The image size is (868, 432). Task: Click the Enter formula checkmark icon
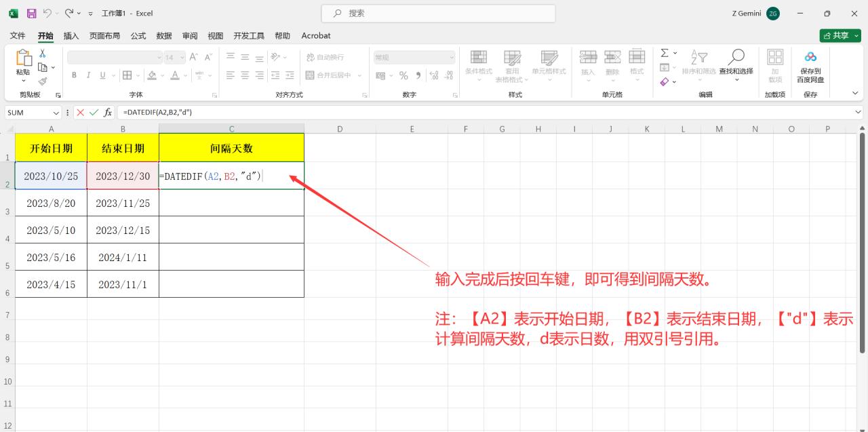(x=94, y=113)
